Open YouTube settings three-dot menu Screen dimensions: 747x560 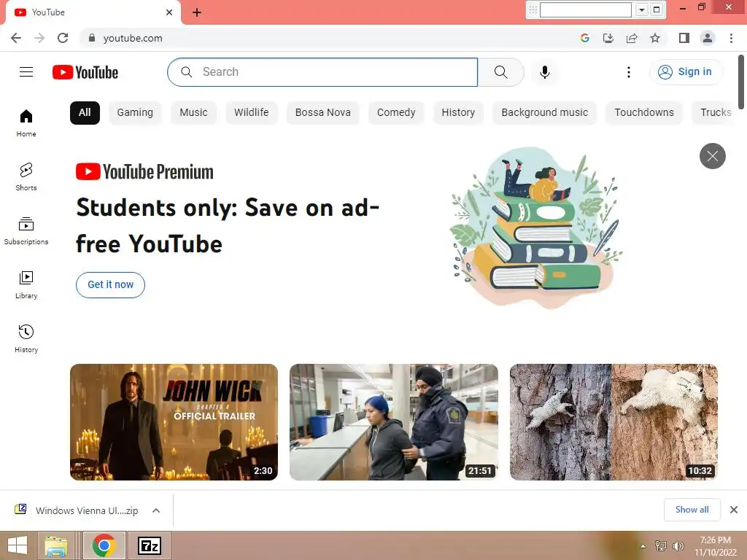click(629, 72)
